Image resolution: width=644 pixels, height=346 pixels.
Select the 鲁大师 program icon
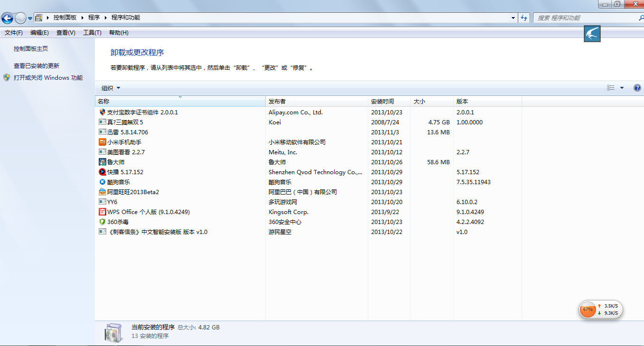[102, 162]
